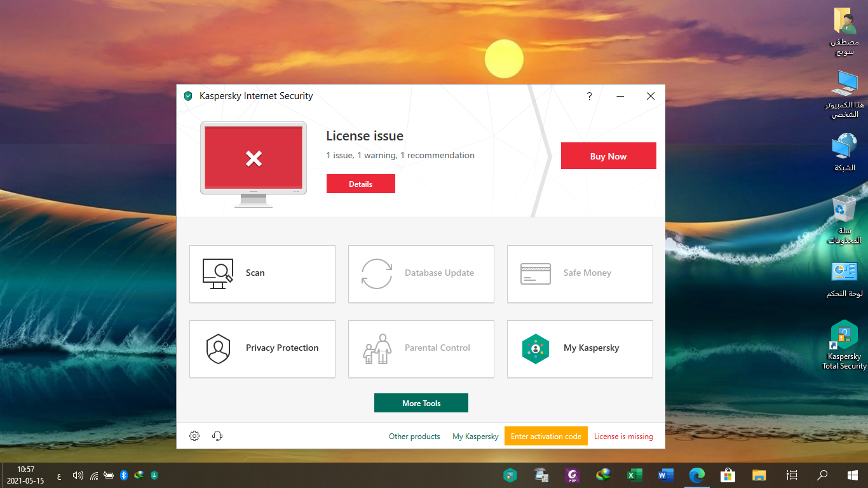Click '1 issue, 1 warning, 1 recommendation' text

coord(400,155)
